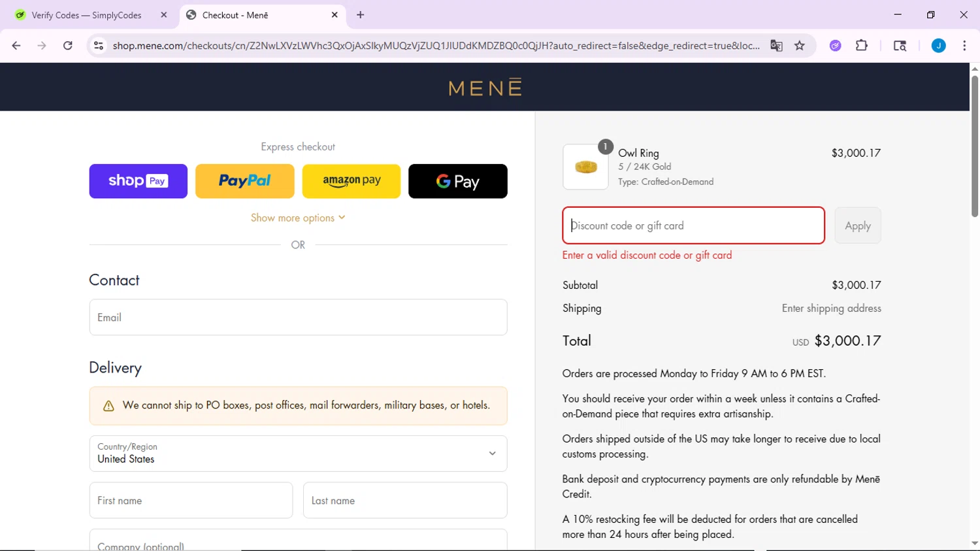
Task: Focus the First name field
Action: pos(191,501)
